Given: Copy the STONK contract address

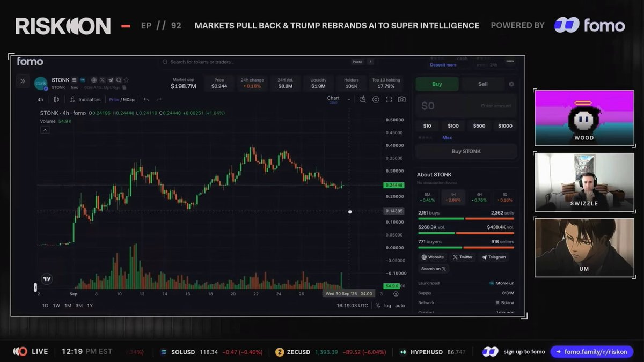Looking at the screenshot, I should click(x=124, y=87).
